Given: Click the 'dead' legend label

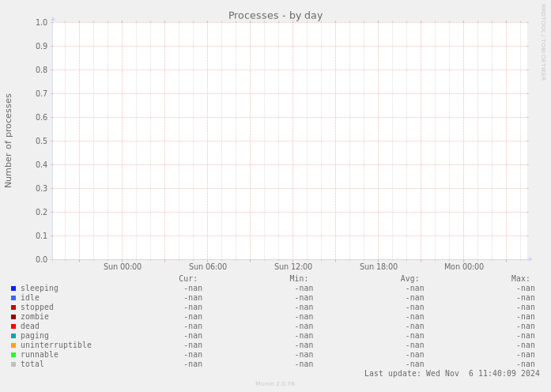Looking at the screenshot, I should pos(30,326).
